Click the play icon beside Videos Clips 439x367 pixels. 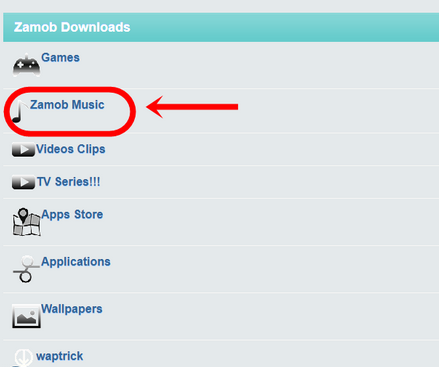pos(23,150)
